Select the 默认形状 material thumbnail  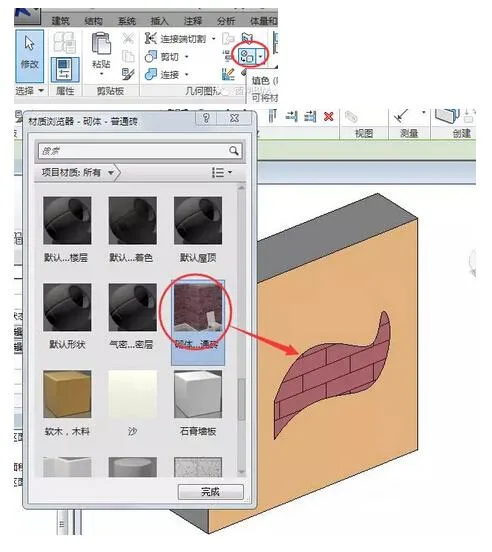point(67,307)
